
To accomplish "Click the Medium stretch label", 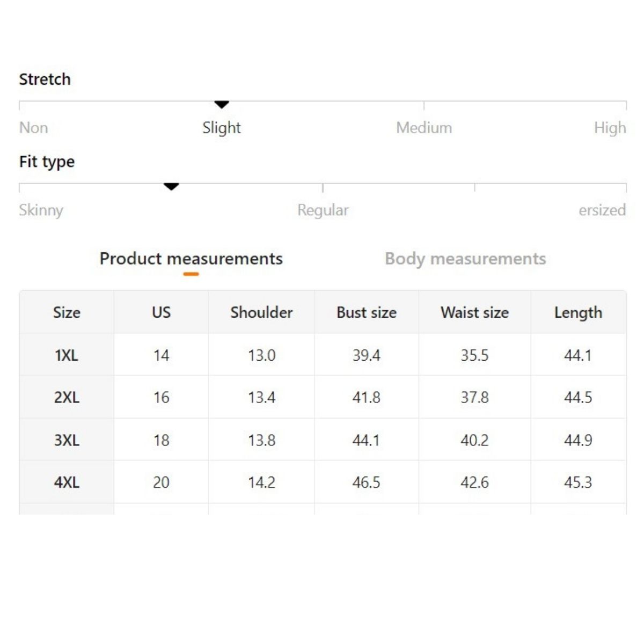I will pyautogui.click(x=424, y=128).
